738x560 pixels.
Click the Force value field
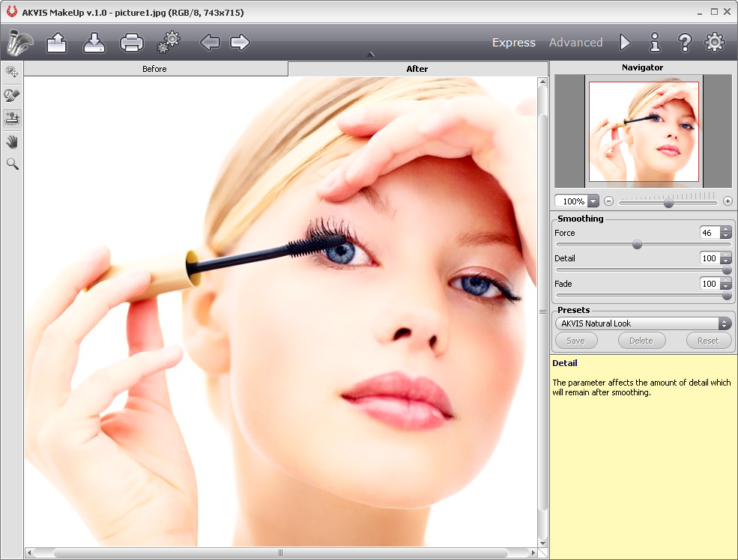[x=710, y=233]
